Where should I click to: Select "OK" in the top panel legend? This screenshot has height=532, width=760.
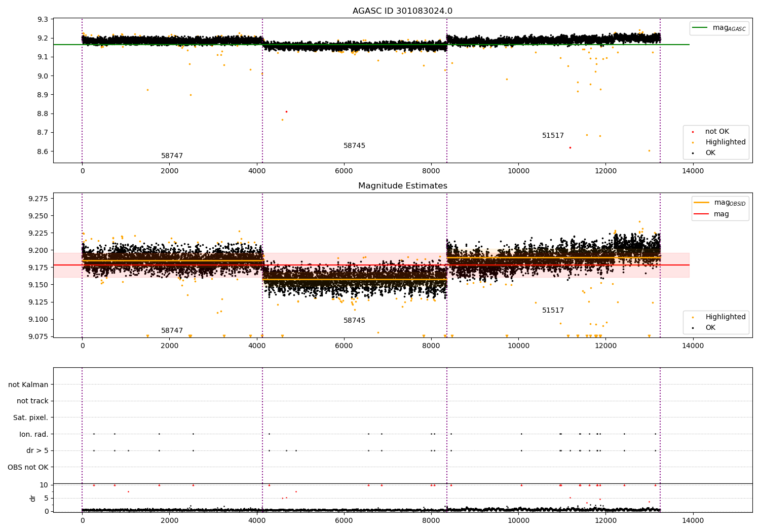(x=710, y=153)
